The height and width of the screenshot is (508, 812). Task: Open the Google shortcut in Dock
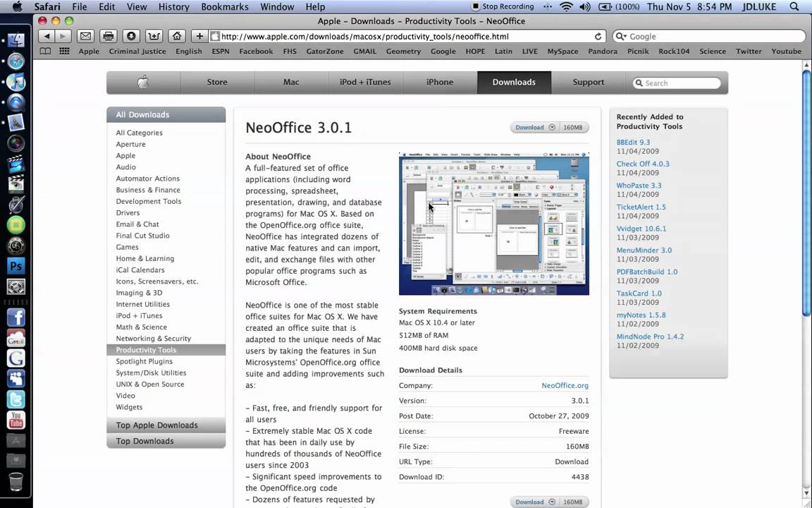pos(16,358)
